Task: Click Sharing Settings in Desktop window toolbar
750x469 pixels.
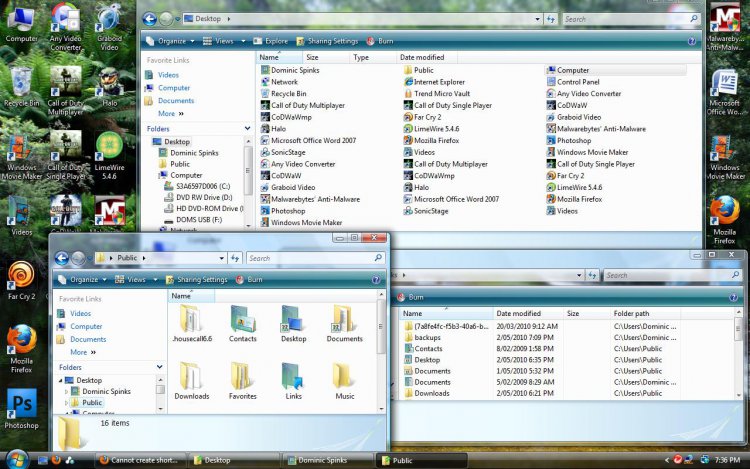Action: [327, 41]
